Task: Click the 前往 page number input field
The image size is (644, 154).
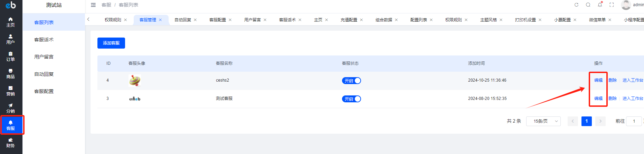Action: (634, 121)
